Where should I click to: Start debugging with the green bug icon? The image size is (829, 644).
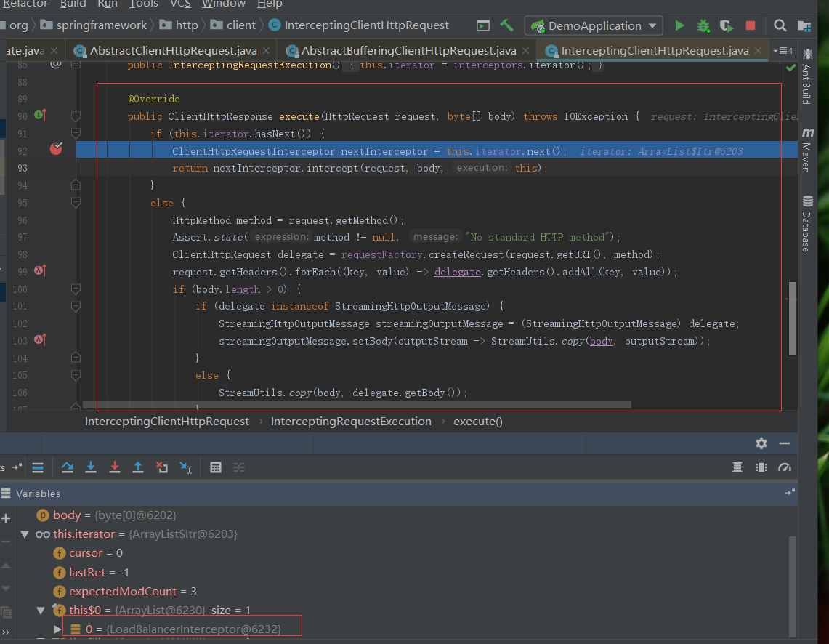[703, 25]
